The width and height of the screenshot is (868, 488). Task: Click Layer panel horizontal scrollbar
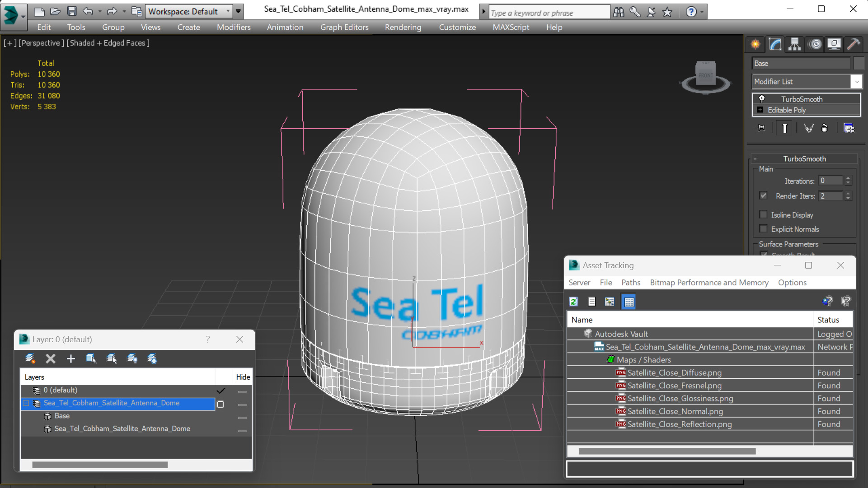pos(100,465)
